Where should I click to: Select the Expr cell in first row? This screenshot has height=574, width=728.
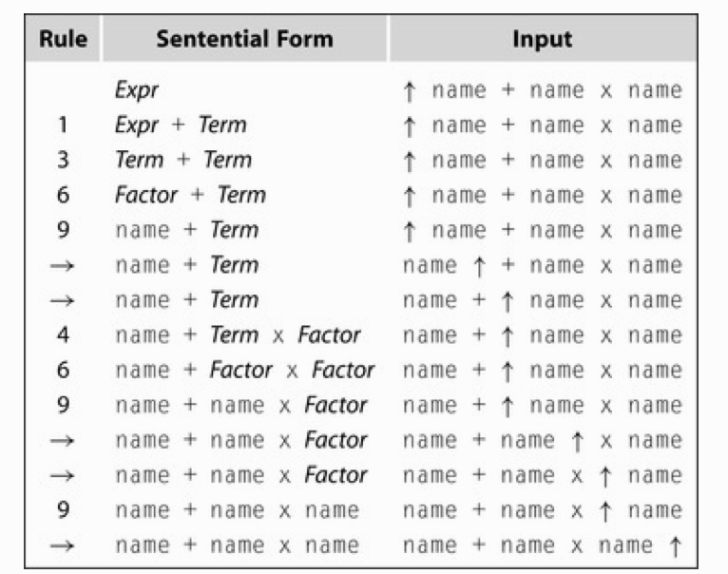pos(137,90)
